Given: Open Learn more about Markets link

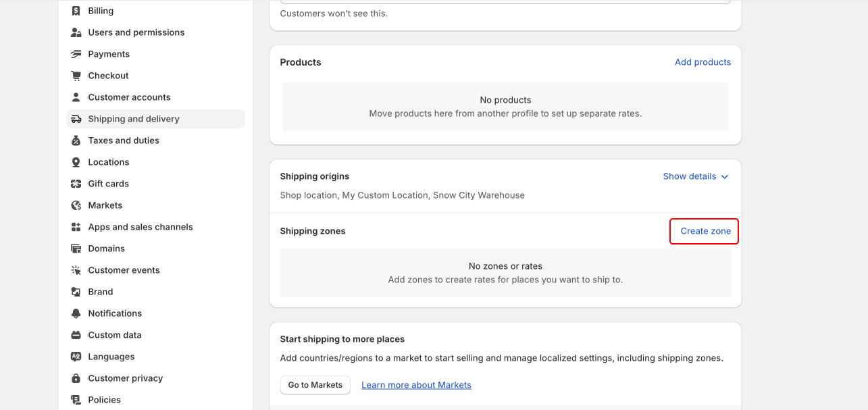Looking at the screenshot, I should click(416, 385).
